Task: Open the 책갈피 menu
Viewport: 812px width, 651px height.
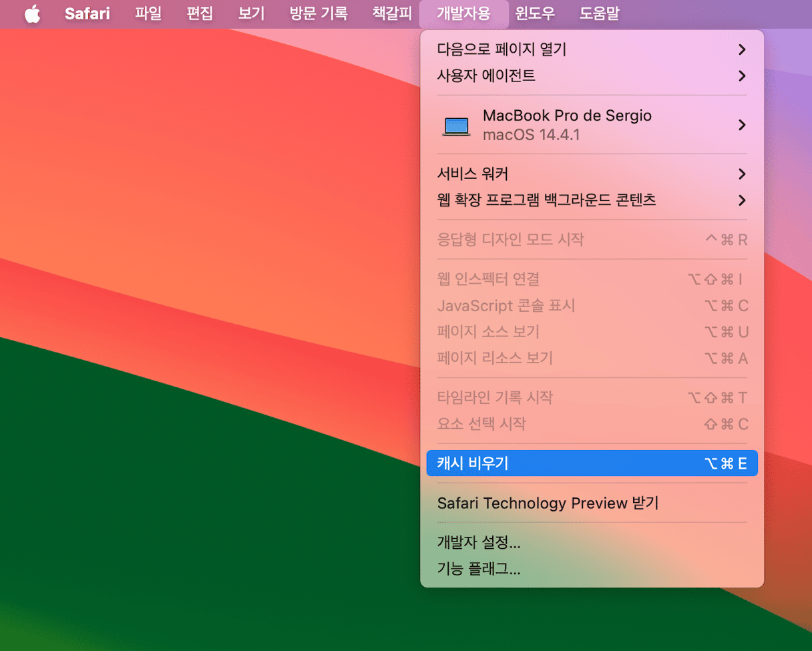Action: click(x=392, y=14)
